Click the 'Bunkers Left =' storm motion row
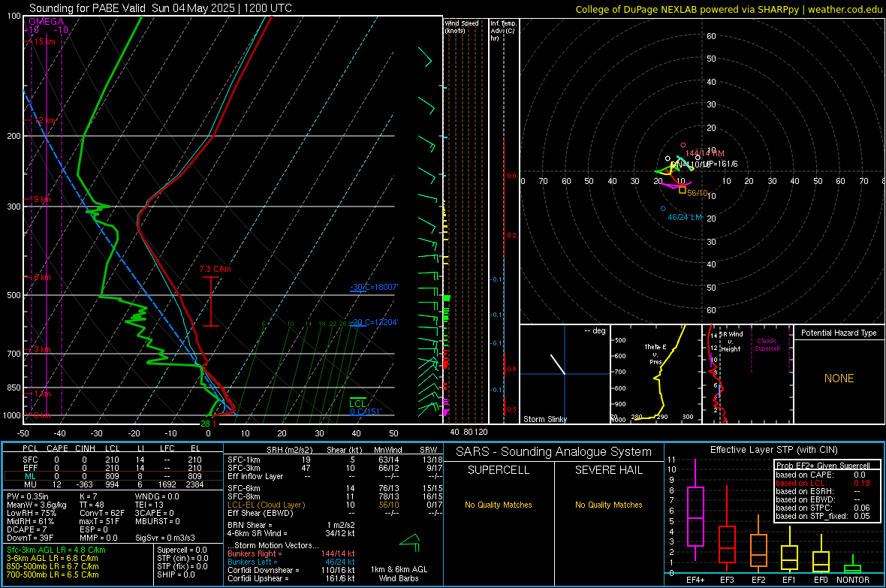 coord(291,562)
